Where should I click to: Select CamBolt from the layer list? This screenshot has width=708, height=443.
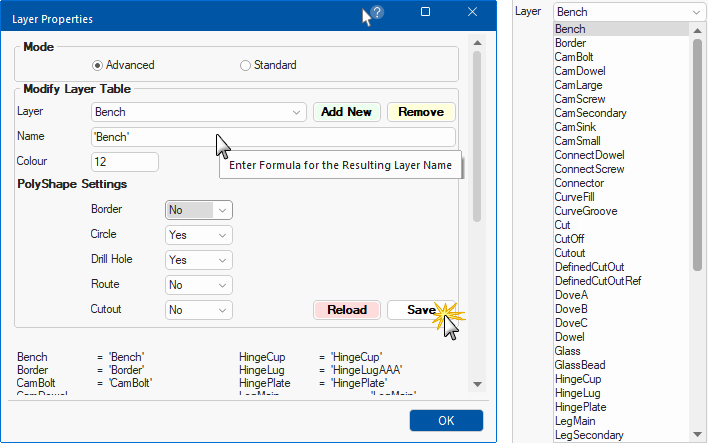point(574,57)
